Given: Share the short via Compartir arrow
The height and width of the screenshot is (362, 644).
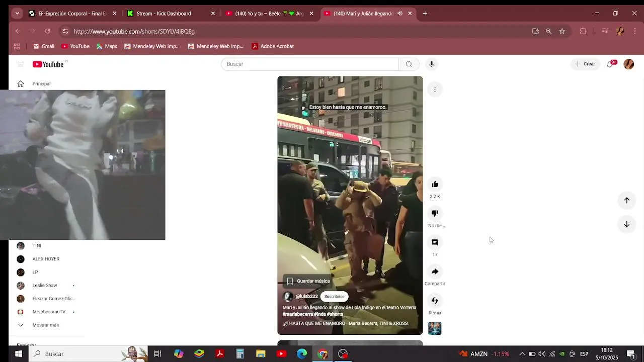Looking at the screenshot, I should [435, 271].
